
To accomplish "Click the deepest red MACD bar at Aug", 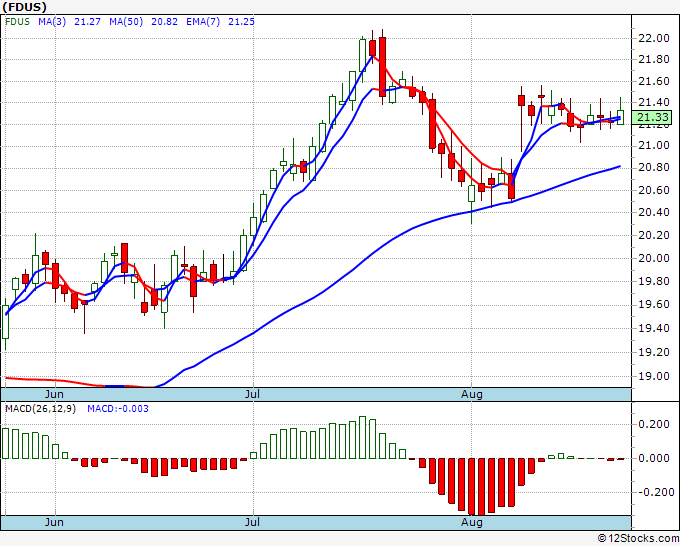I will coord(481,487).
